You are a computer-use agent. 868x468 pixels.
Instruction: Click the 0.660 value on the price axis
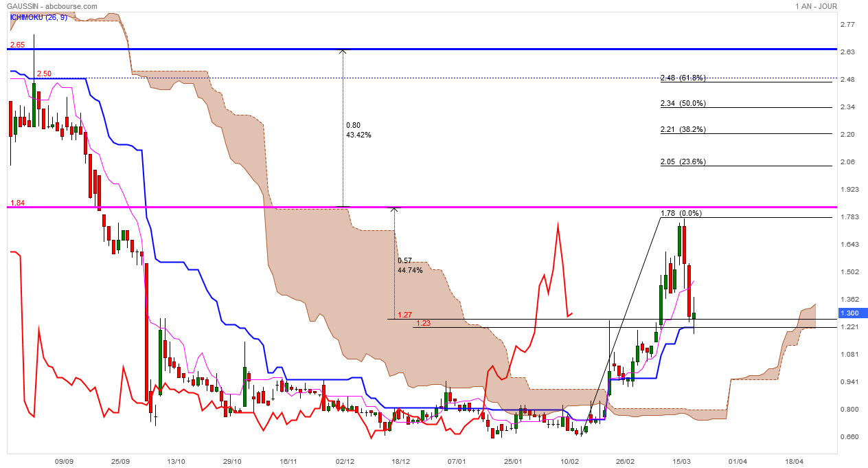point(849,436)
